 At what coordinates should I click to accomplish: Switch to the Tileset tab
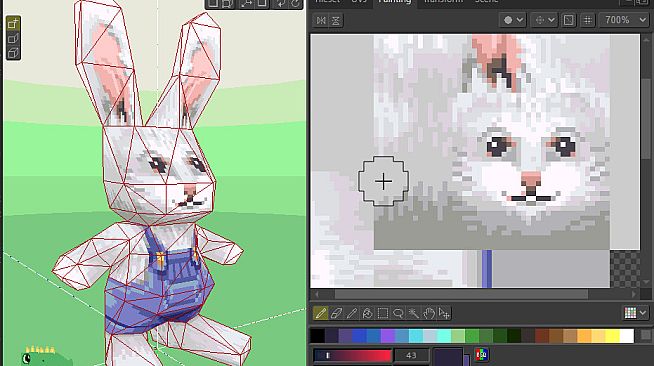click(327, 2)
